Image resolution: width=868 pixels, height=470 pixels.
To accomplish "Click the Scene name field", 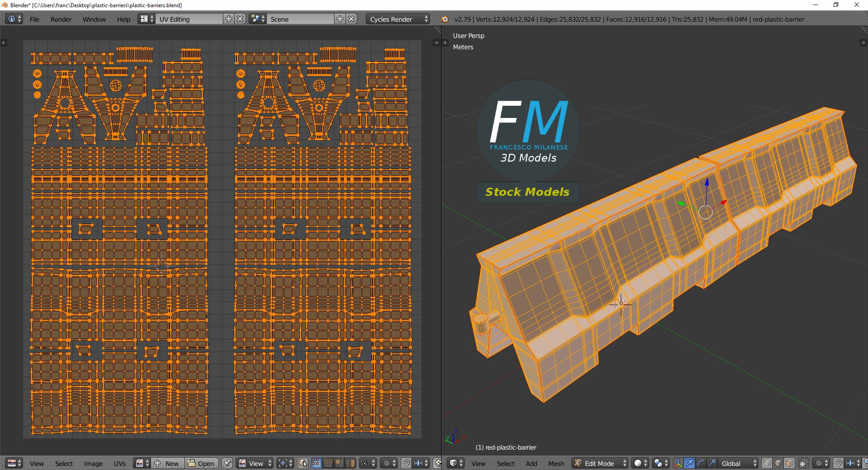I will pyautogui.click(x=300, y=19).
